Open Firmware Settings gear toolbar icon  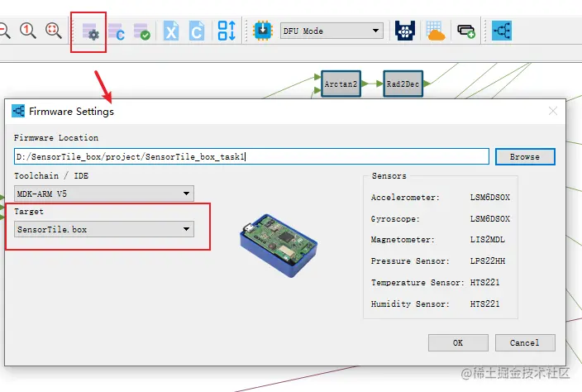(90, 32)
